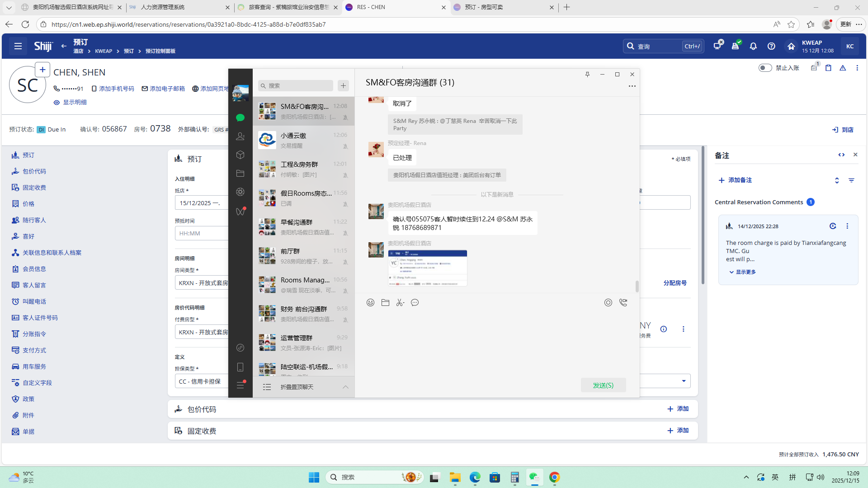Toggle the 禁止入账 switch
The height and width of the screenshot is (488, 868).
(x=764, y=68)
